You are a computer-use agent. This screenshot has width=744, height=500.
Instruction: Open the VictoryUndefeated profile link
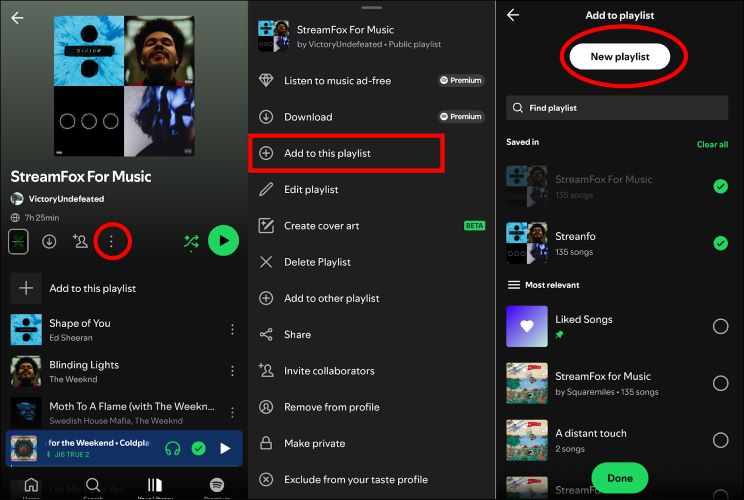pos(57,199)
